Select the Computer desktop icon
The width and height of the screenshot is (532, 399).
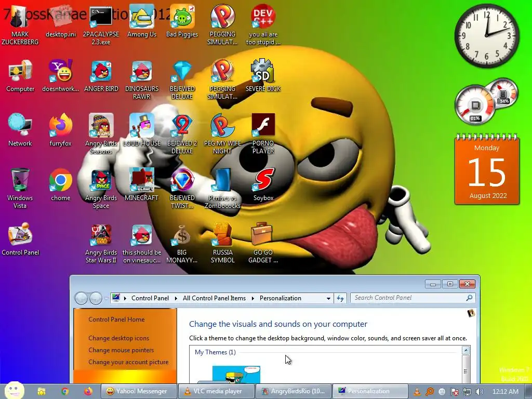click(20, 76)
